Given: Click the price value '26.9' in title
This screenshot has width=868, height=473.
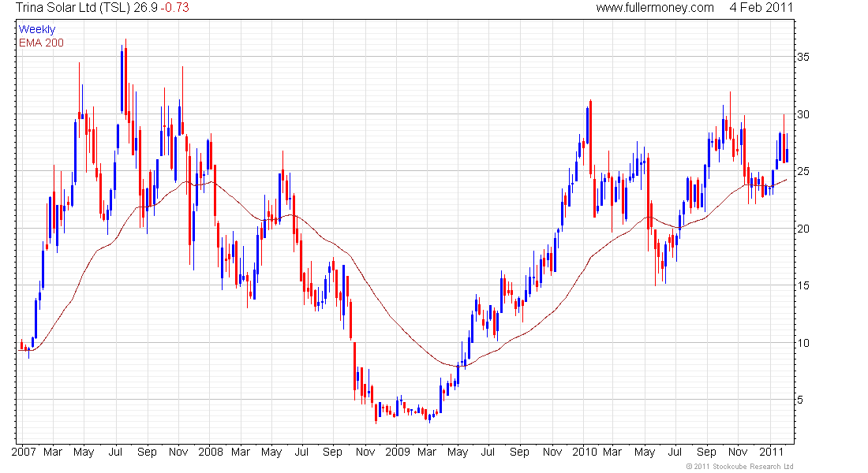Looking at the screenshot, I should coord(146,8).
